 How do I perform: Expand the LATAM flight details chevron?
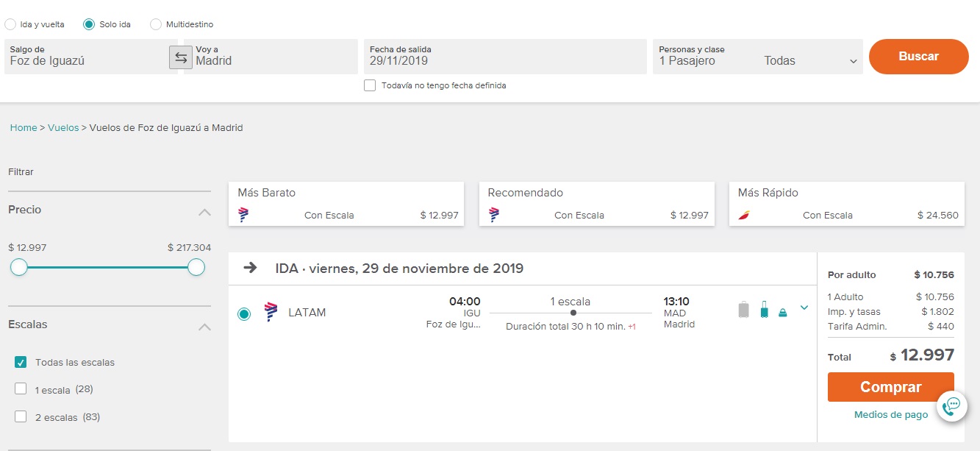coord(804,308)
